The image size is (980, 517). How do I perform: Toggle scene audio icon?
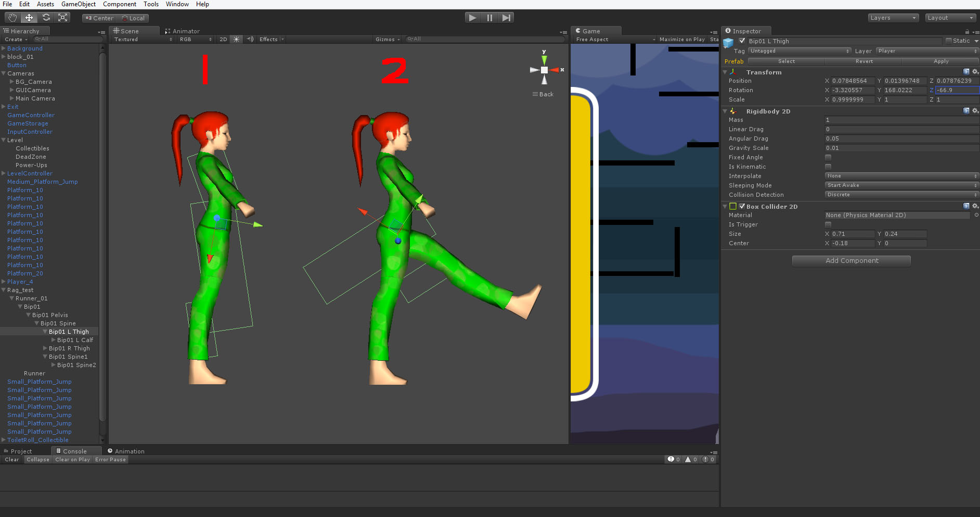250,40
